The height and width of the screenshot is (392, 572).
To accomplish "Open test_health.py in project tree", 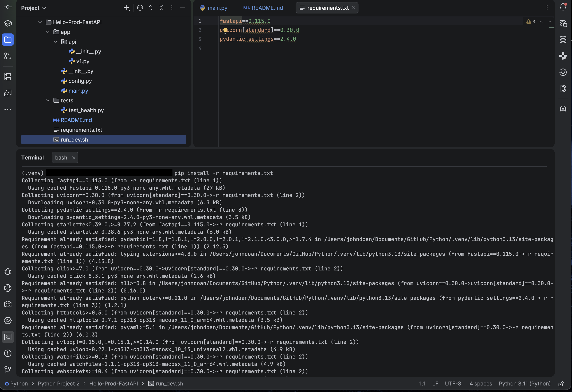I will coord(86,110).
